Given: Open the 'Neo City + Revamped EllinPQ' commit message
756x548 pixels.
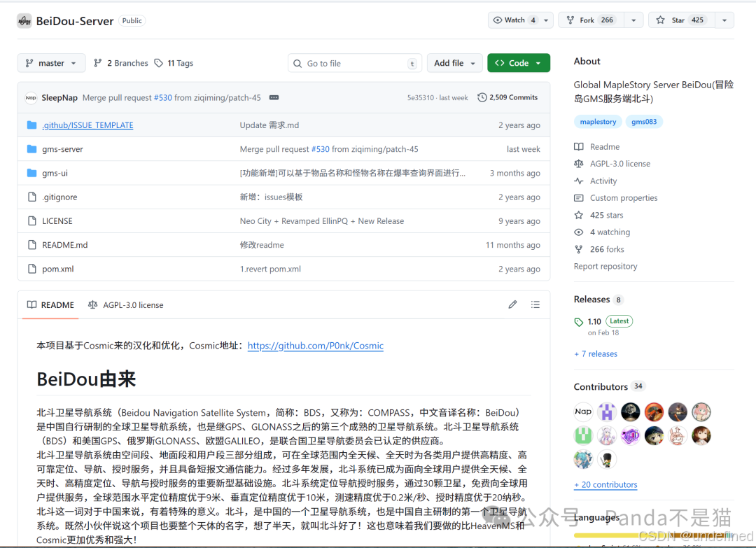Looking at the screenshot, I should click(321, 221).
